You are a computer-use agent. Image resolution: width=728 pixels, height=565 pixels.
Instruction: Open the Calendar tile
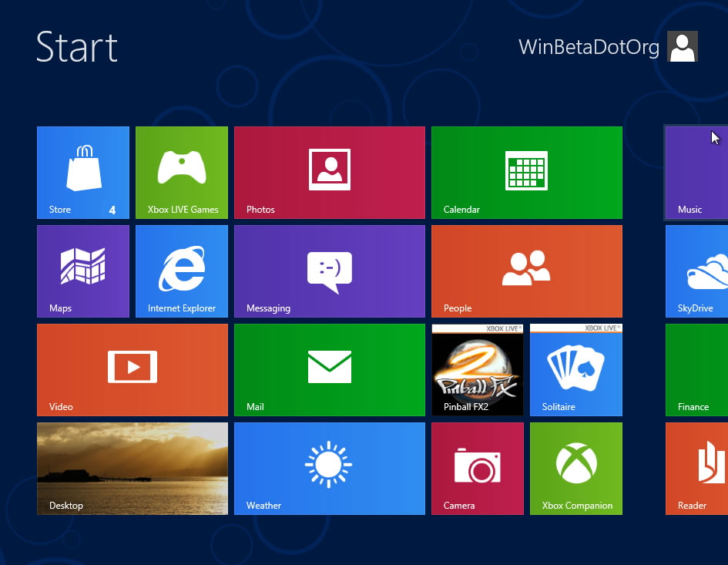coord(527,173)
